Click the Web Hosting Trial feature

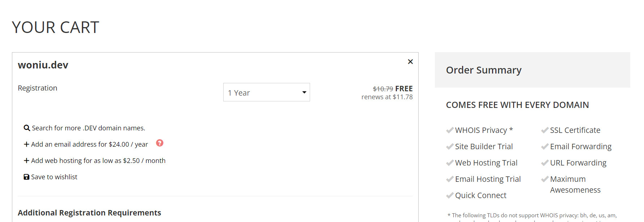(x=486, y=163)
